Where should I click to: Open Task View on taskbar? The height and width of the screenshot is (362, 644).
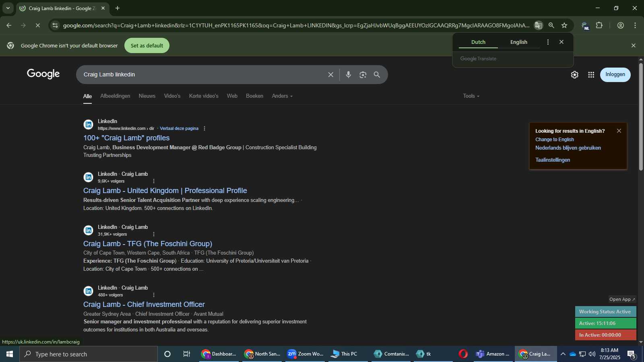click(x=187, y=354)
